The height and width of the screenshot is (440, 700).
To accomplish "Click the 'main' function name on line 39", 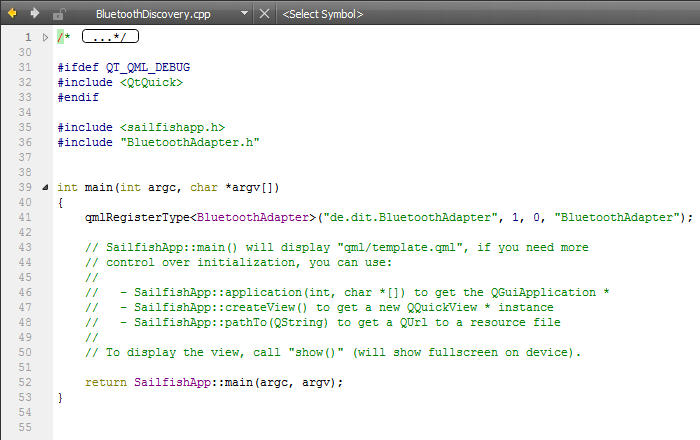I will pyautogui.click(x=99, y=187).
